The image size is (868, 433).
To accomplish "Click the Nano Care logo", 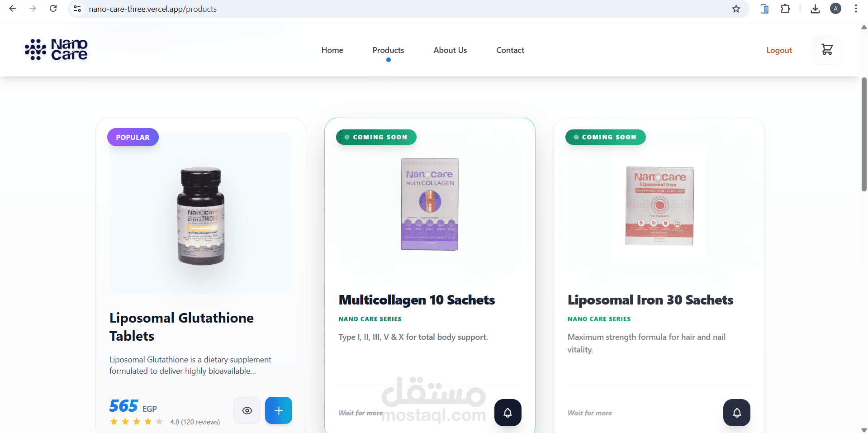I will [56, 50].
